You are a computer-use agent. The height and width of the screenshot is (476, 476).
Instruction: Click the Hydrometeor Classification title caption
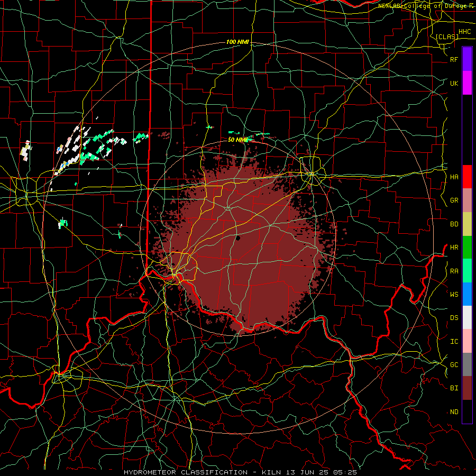click(x=240, y=472)
